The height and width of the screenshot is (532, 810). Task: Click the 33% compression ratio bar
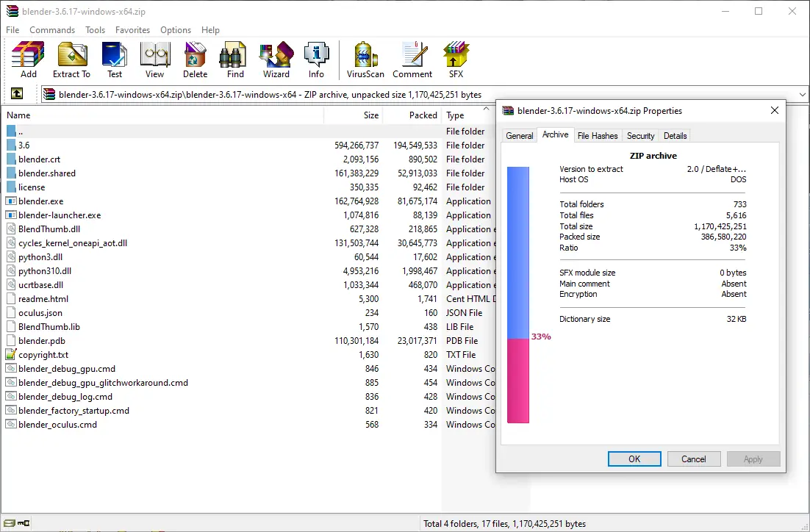point(518,295)
